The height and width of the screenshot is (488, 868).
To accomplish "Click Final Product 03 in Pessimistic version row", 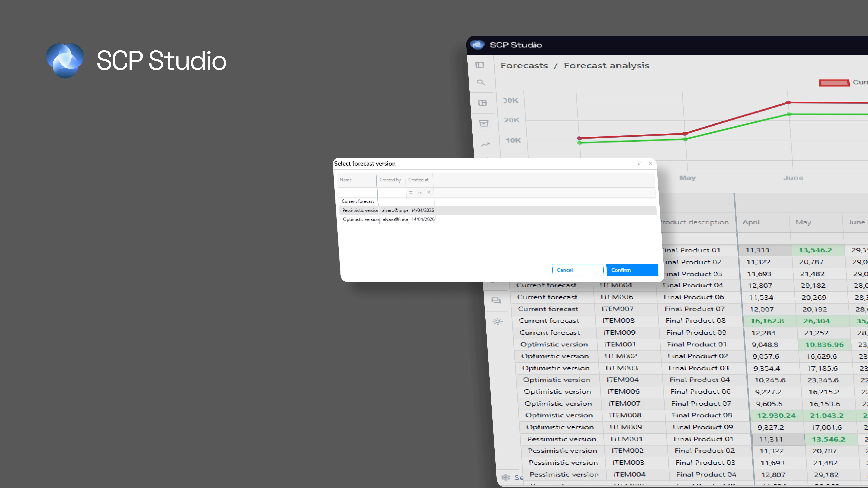I will (x=706, y=462).
